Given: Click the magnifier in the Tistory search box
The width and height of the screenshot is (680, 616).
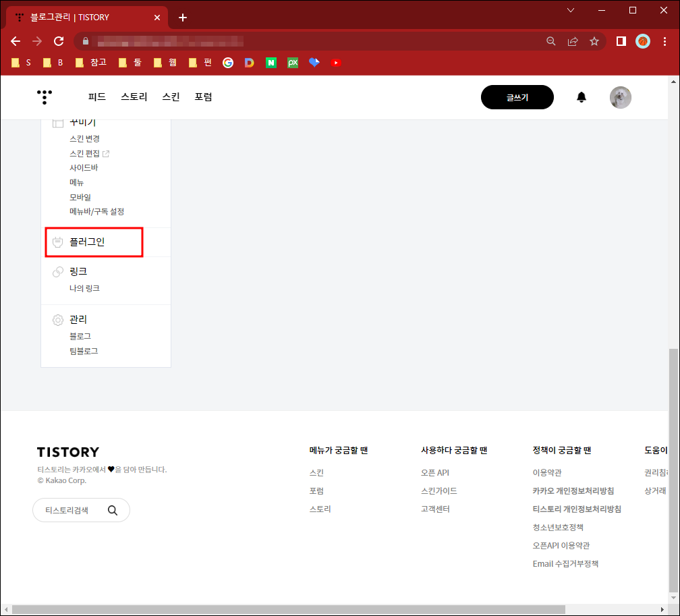Looking at the screenshot, I should [113, 510].
